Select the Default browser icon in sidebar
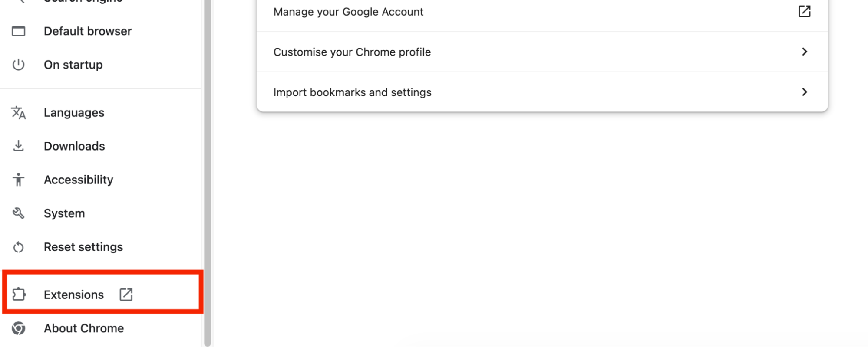Screen dimensions: 868x347 [18, 31]
